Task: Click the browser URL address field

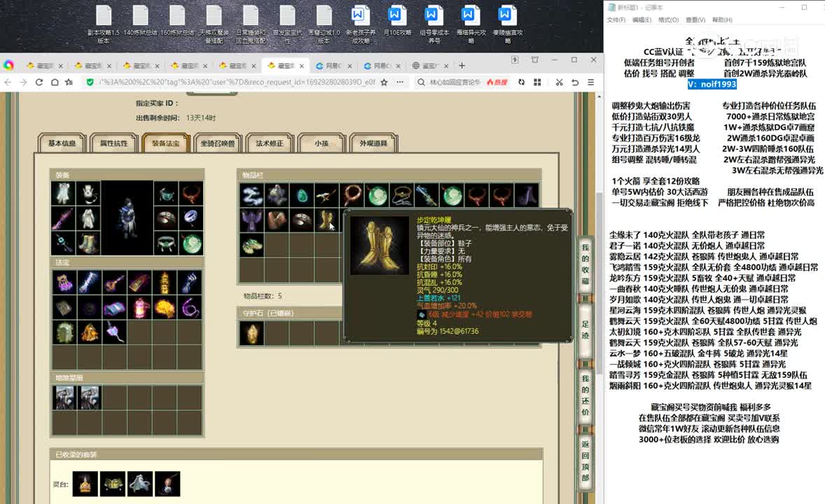Action: point(237,82)
